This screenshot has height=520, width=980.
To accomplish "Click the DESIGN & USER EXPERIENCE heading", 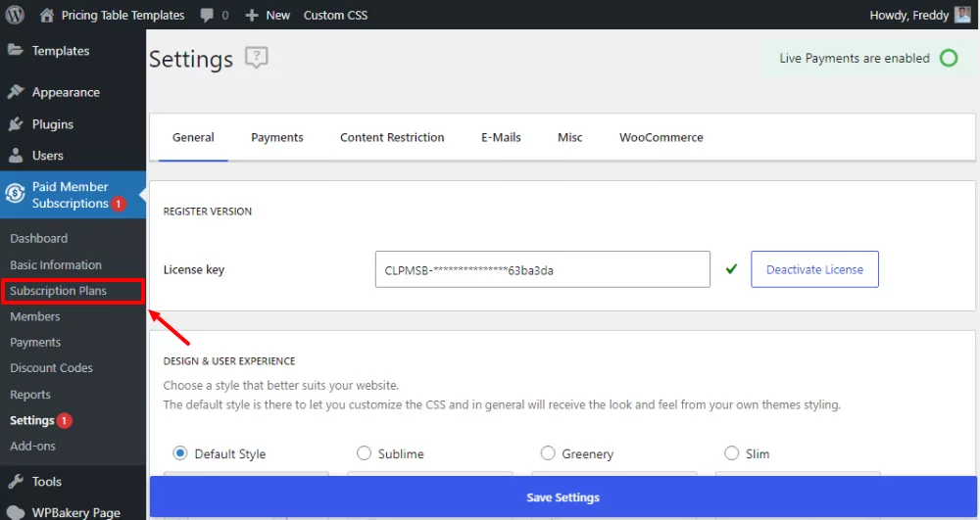I will [x=228, y=360].
